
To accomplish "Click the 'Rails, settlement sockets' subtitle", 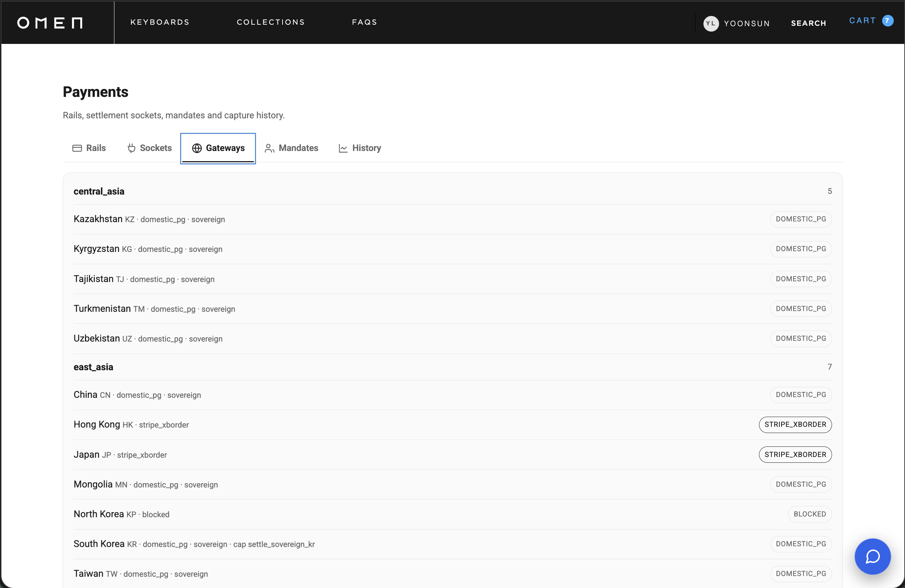I will 173,115.
